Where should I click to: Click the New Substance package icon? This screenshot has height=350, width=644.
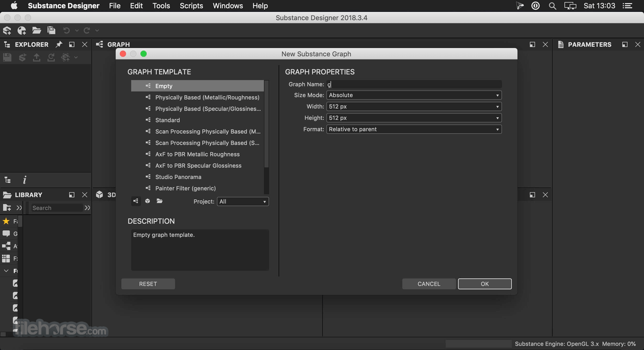7,30
